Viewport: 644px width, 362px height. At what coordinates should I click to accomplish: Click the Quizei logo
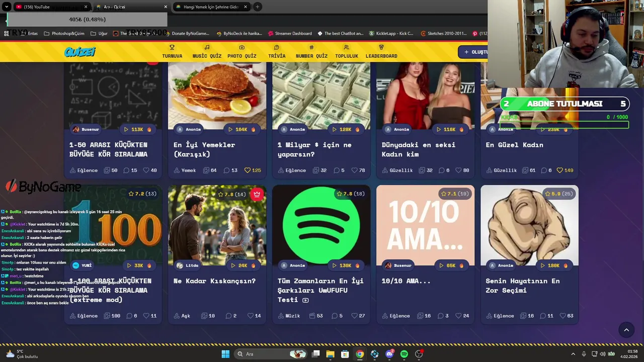[x=80, y=52]
